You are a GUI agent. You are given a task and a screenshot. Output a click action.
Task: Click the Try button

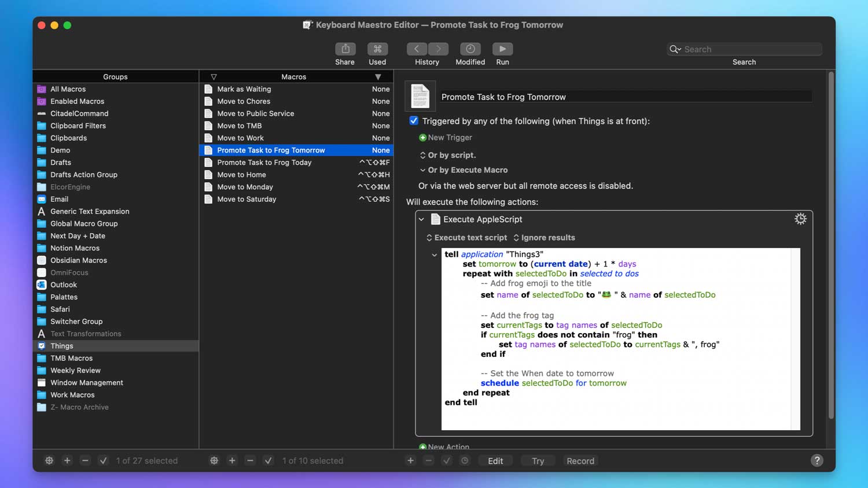538,461
